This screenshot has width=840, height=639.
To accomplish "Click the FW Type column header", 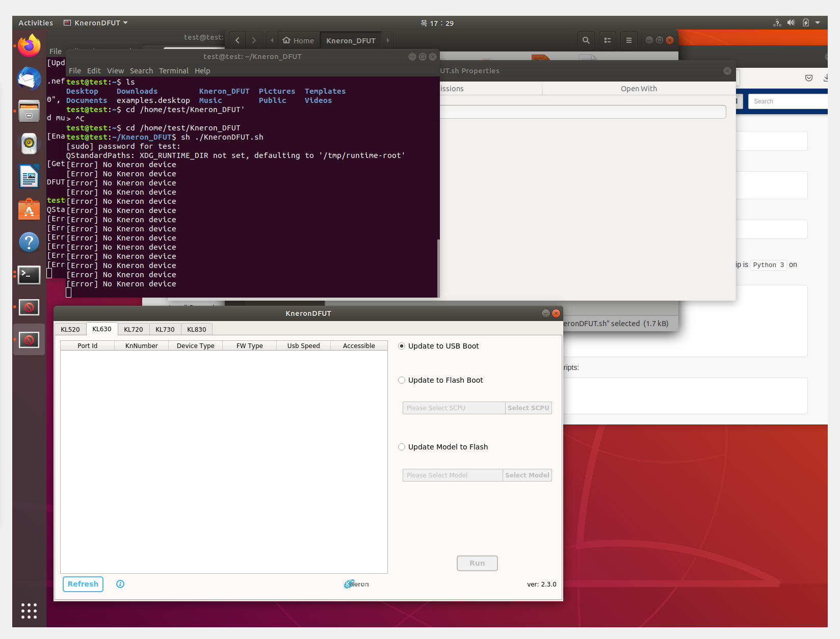I will [249, 345].
